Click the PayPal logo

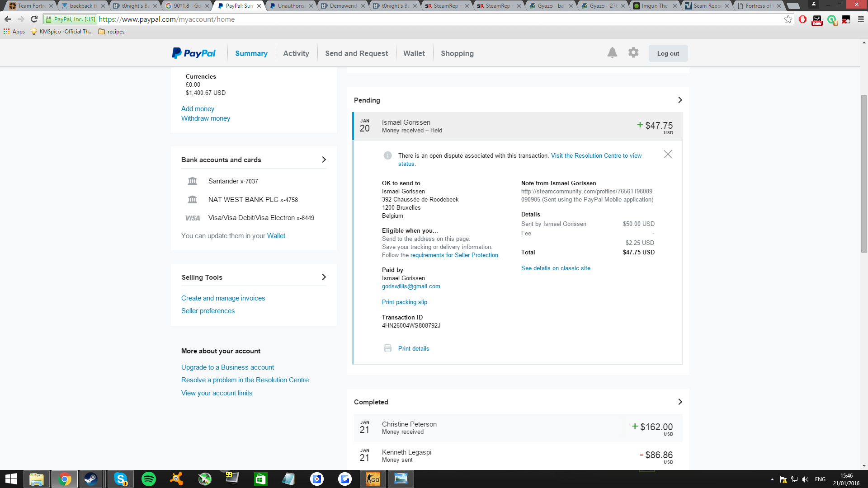tap(193, 53)
